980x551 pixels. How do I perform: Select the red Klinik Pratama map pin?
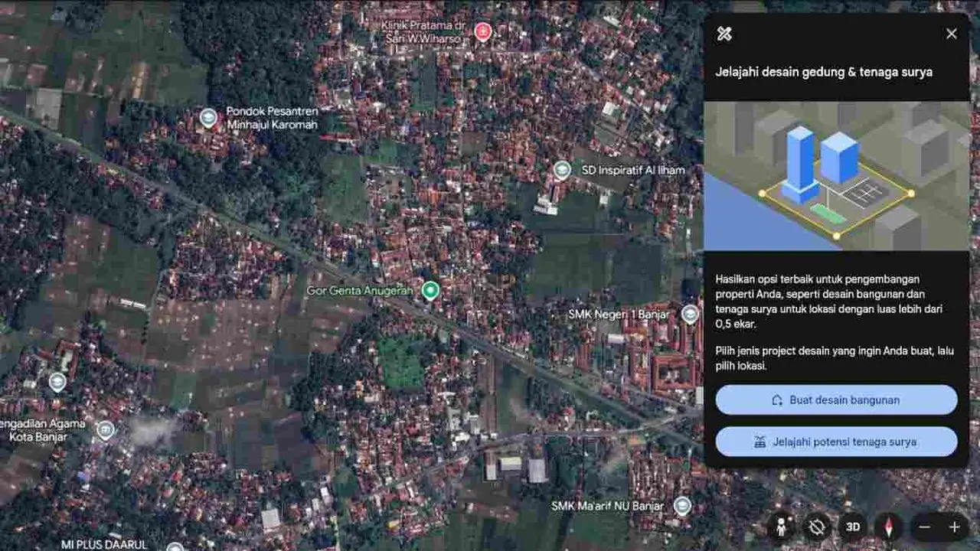pos(482,31)
